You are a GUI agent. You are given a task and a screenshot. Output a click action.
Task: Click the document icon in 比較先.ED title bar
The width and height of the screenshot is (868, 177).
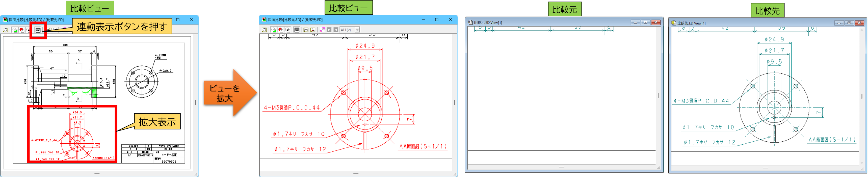pos(674,23)
